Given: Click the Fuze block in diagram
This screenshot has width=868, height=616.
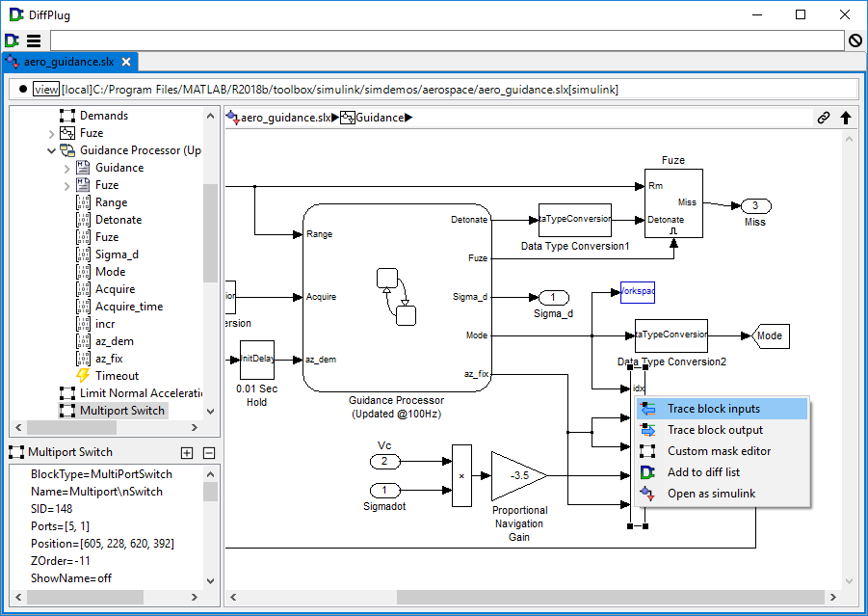Looking at the screenshot, I should (x=673, y=203).
